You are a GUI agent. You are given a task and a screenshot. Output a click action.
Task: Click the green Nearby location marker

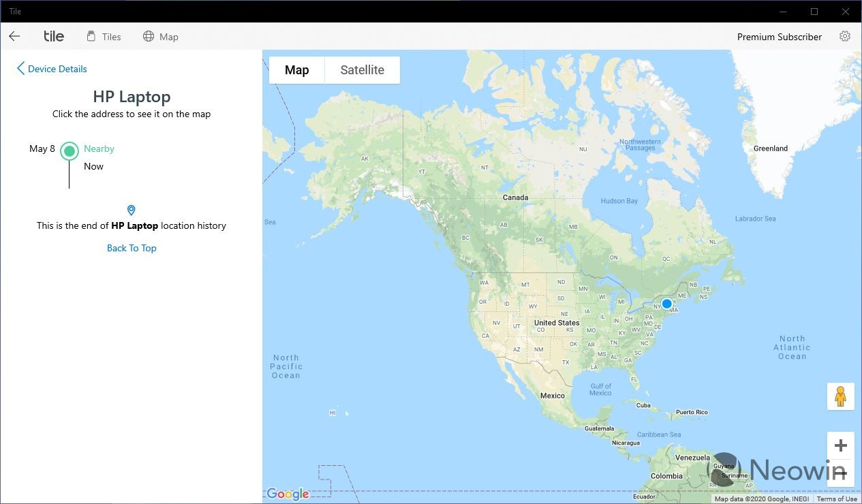coord(69,151)
